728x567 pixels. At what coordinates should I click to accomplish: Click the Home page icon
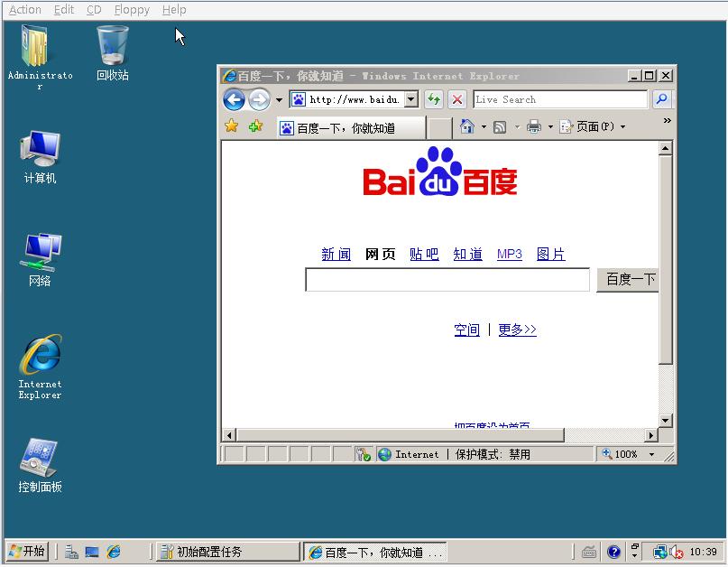pyautogui.click(x=467, y=126)
